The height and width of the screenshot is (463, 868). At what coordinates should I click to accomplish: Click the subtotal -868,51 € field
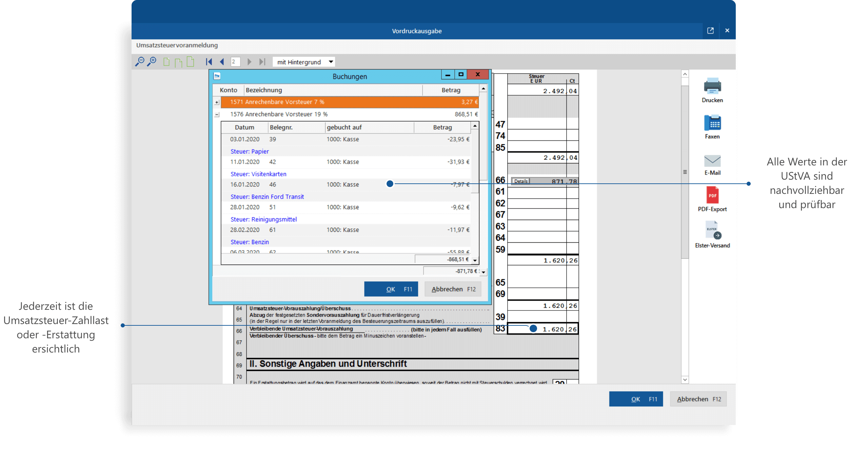(x=443, y=260)
